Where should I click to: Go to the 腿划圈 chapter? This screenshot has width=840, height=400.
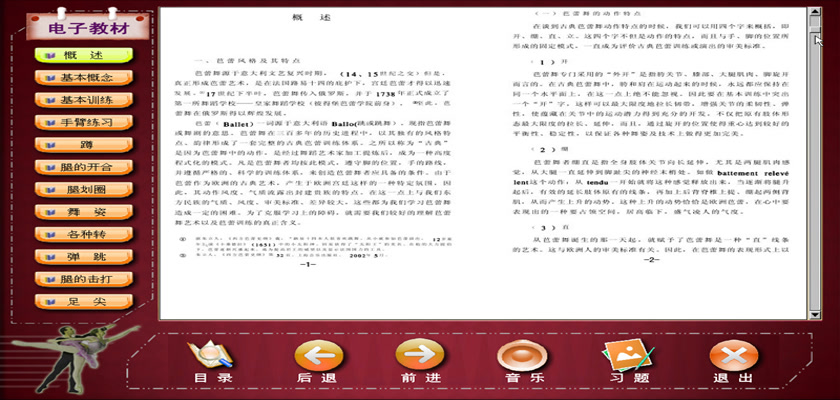pos(84,190)
